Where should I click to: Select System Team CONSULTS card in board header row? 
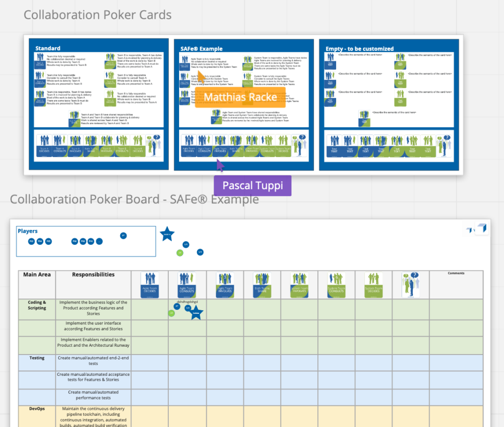pos(337,285)
